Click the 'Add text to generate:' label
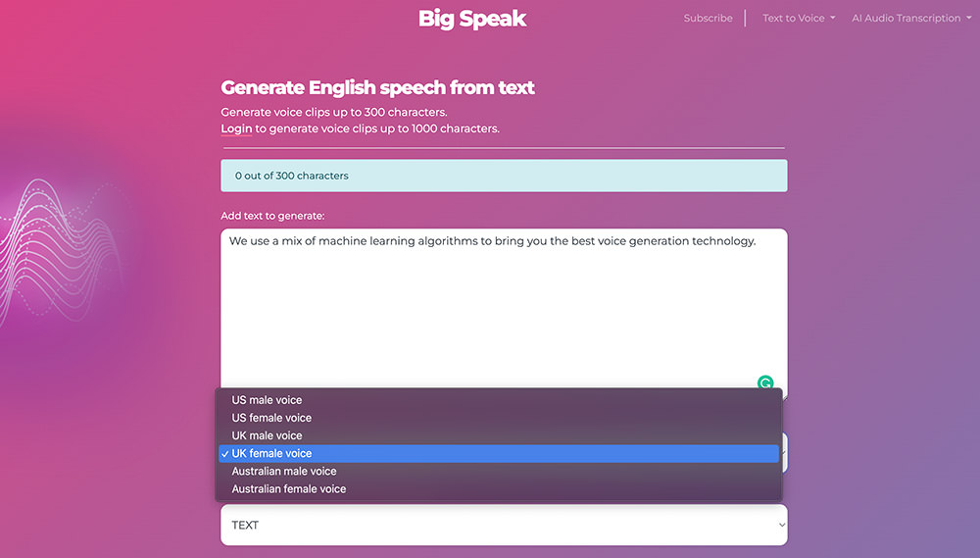 (272, 216)
